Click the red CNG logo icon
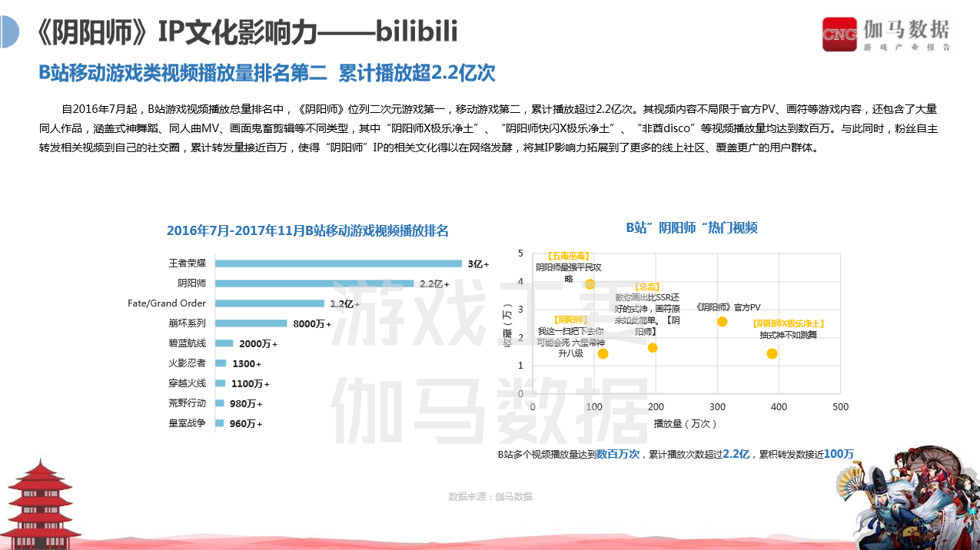 [x=839, y=35]
